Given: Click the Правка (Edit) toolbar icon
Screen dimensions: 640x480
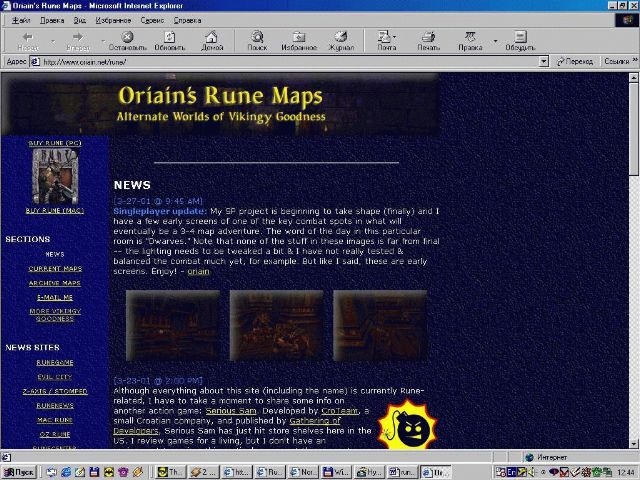Looking at the screenshot, I should 470,41.
